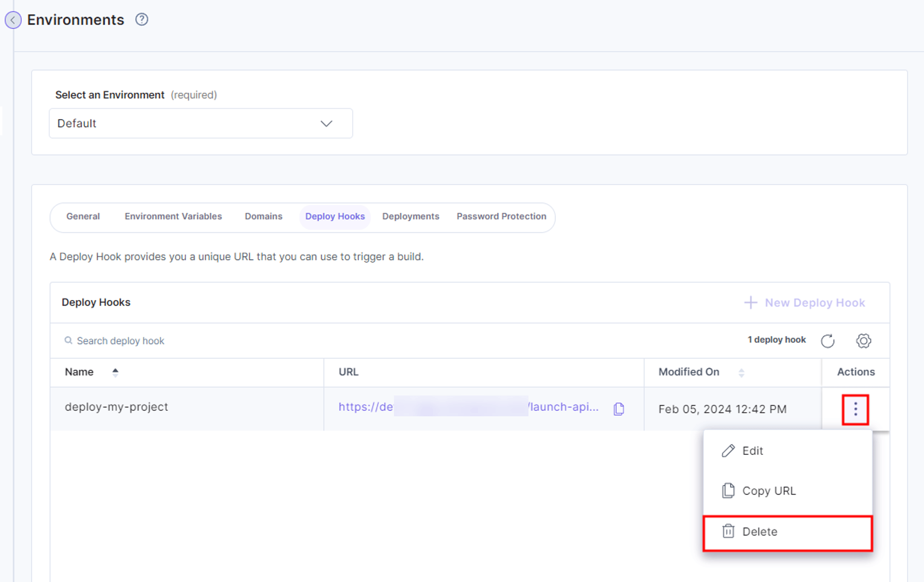Copy URL using icon beside launch-api link
This screenshot has width=924, height=582.
[619, 409]
